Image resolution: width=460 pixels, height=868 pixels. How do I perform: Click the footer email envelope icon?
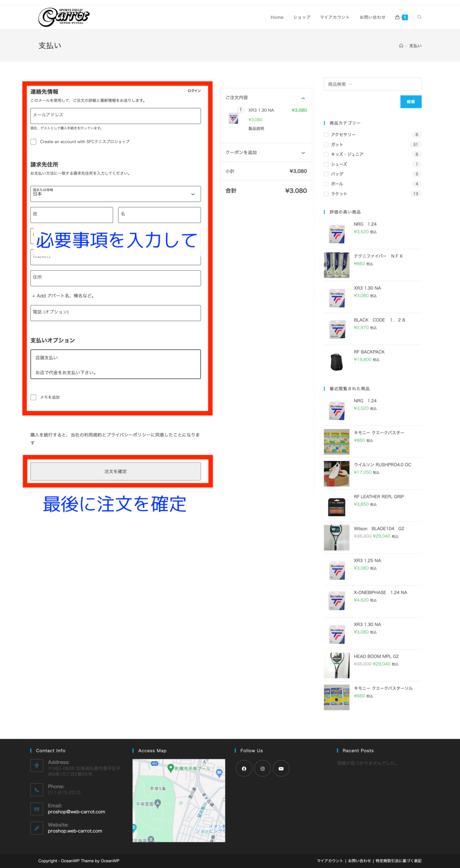click(37, 809)
